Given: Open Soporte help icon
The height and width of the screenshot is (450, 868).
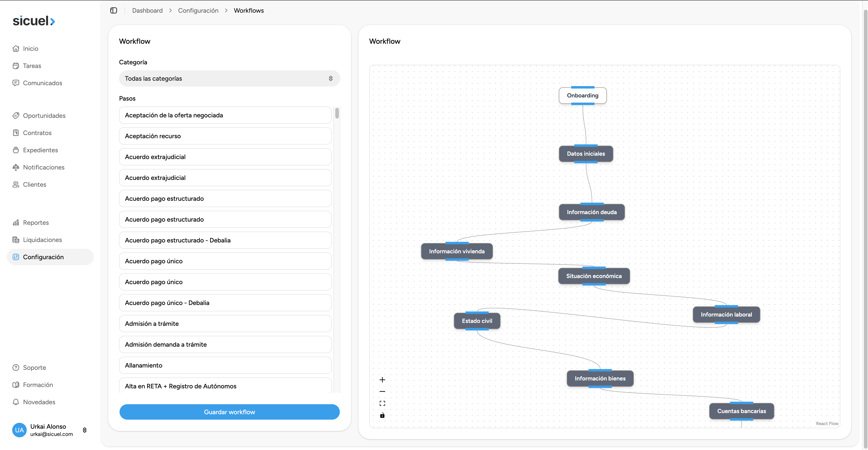Looking at the screenshot, I should tap(16, 368).
